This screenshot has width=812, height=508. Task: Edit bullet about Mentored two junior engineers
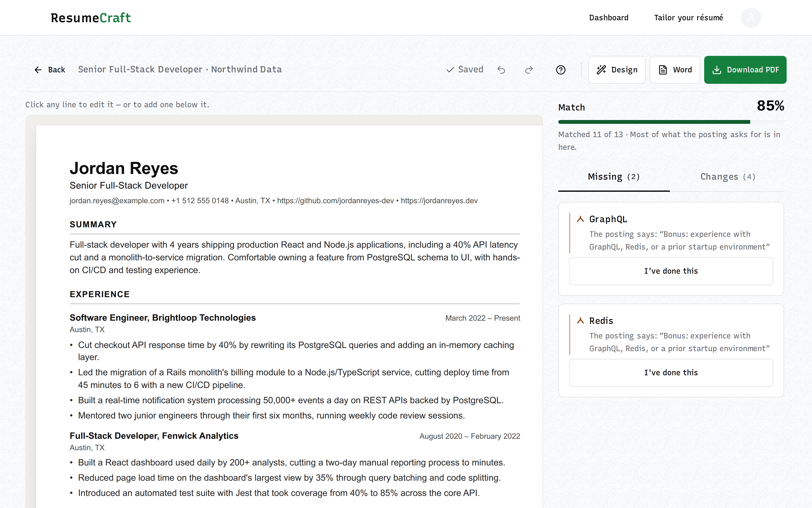click(x=272, y=416)
